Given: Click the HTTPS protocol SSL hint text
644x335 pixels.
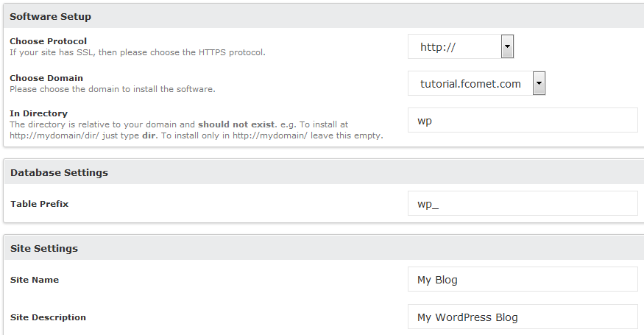Looking at the screenshot, I should click(137, 52).
